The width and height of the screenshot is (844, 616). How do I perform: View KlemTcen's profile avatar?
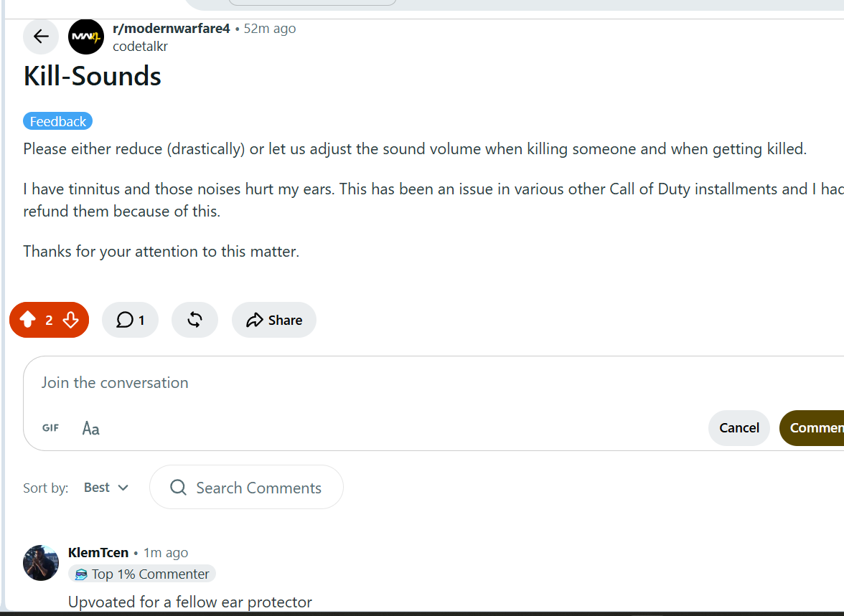point(41,563)
